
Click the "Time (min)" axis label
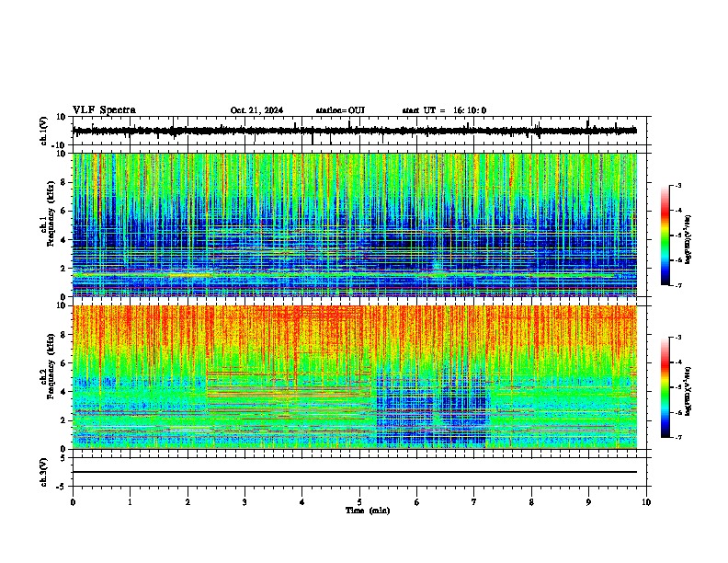click(368, 511)
